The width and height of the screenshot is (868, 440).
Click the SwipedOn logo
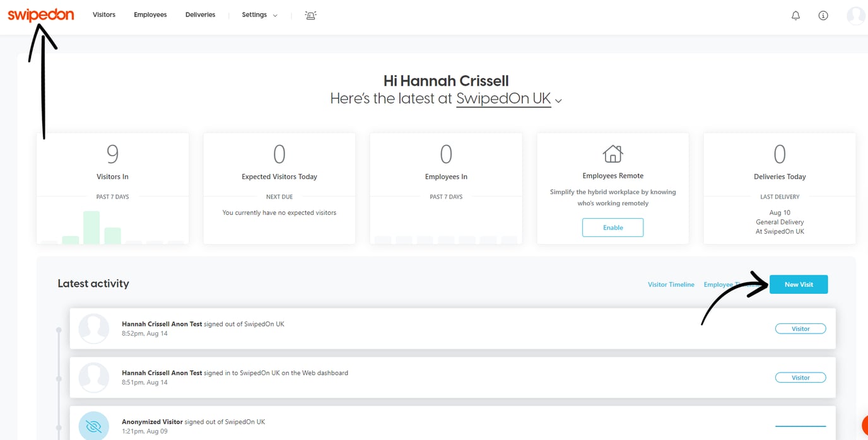pos(41,15)
